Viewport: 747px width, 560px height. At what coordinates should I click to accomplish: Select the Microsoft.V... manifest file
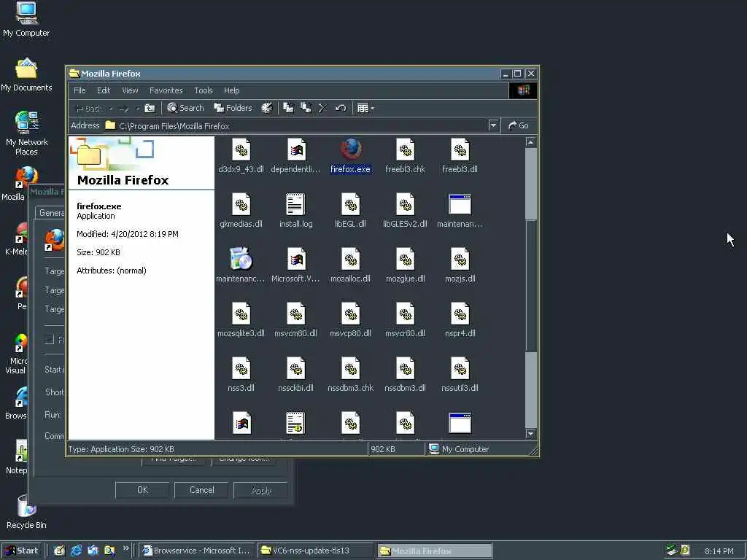[x=296, y=265]
